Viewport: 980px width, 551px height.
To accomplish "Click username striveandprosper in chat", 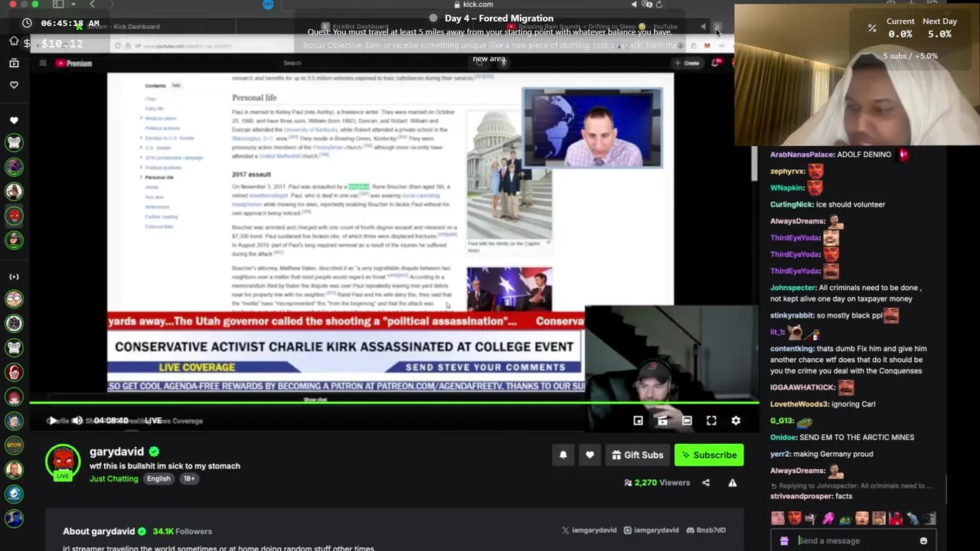I will 802,496.
